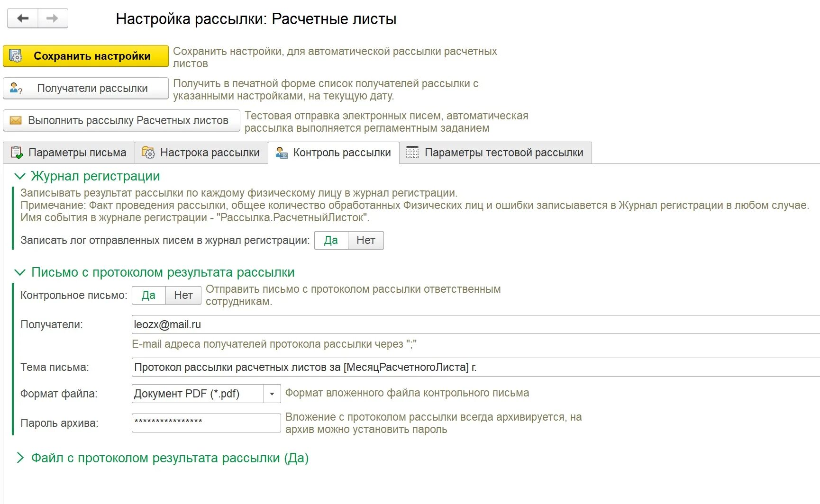Click the Пароль архива password field
The height and width of the screenshot is (504, 820).
point(206,423)
